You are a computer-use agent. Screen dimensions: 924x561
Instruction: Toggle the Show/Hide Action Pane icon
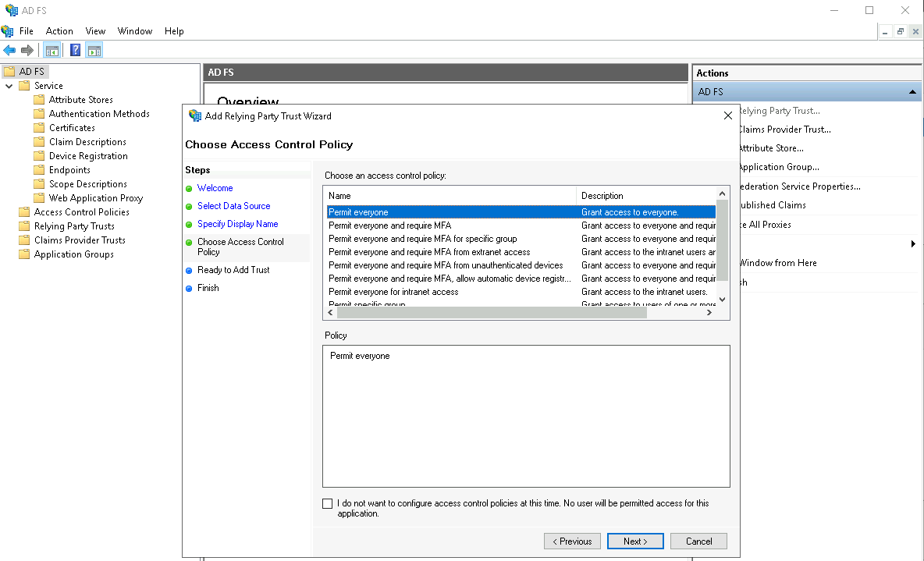click(94, 51)
